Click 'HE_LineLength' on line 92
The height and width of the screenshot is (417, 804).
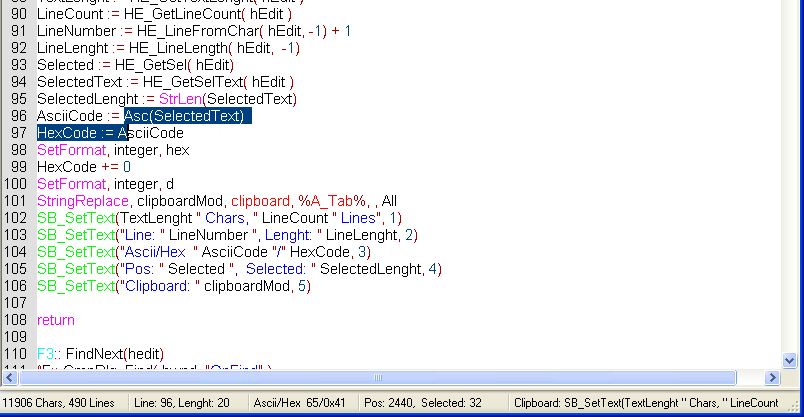178,48
